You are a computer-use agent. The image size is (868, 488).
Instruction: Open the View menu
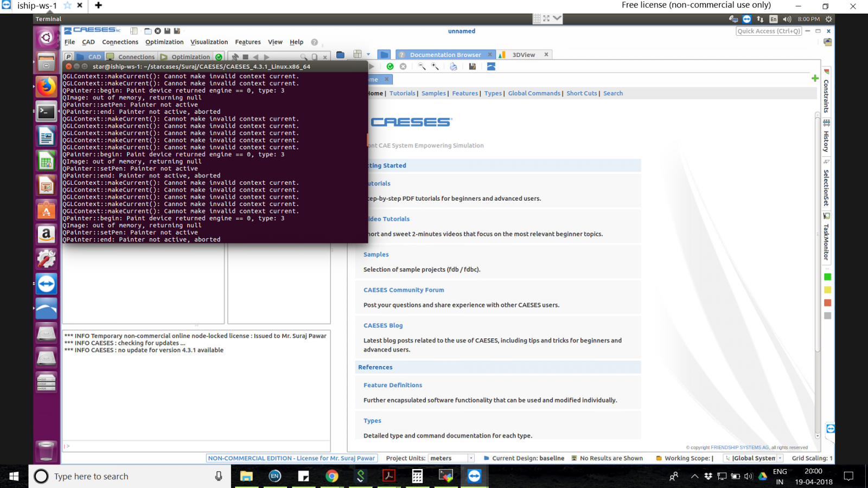[x=275, y=42]
